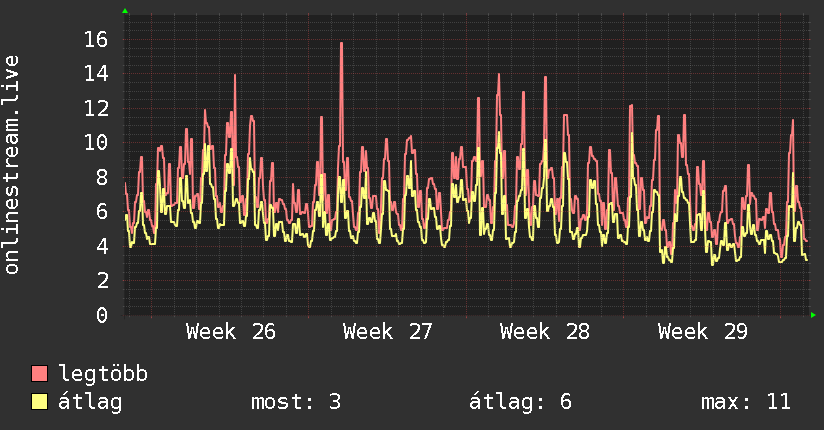824x430 pixels.
Task: Click the y-axis value 10
Action: click(96, 142)
